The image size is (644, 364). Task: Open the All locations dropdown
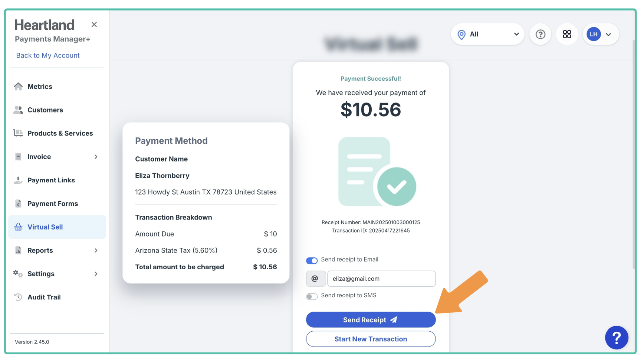pyautogui.click(x=487, y=34)
